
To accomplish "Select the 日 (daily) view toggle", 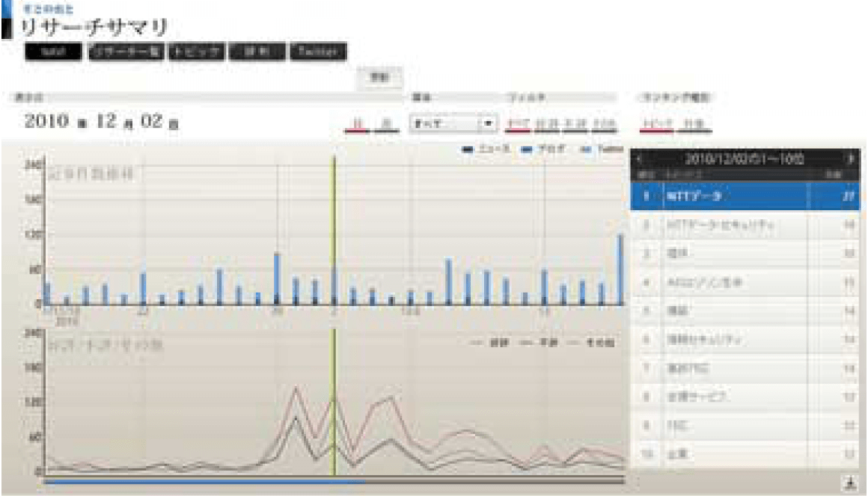I will coord(356,123).
